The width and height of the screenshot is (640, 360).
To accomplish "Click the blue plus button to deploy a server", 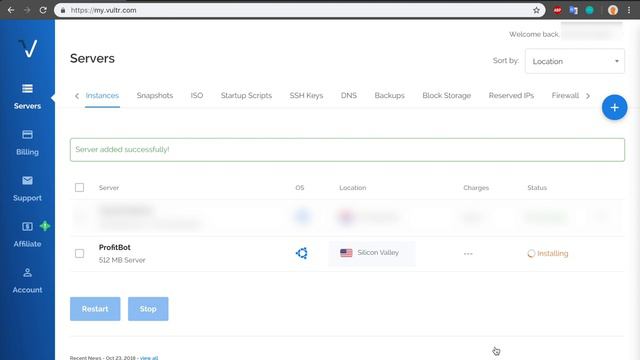I will 614,107.
